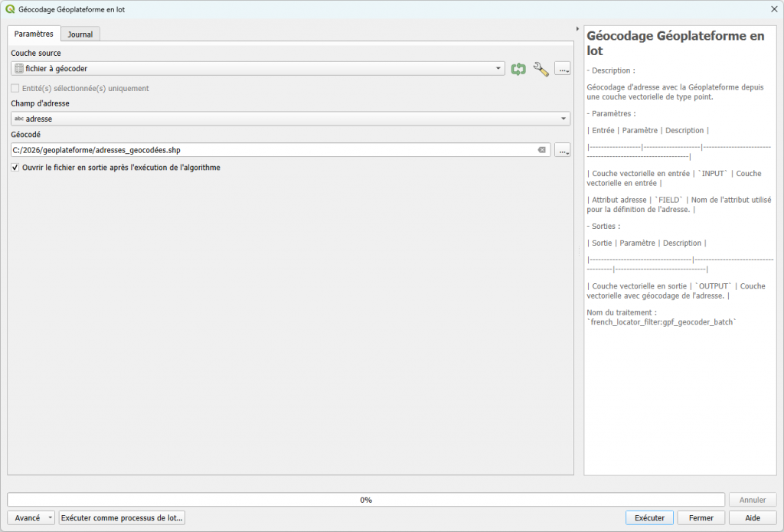Collapse the help panel with the small arrow

(577, 30)
